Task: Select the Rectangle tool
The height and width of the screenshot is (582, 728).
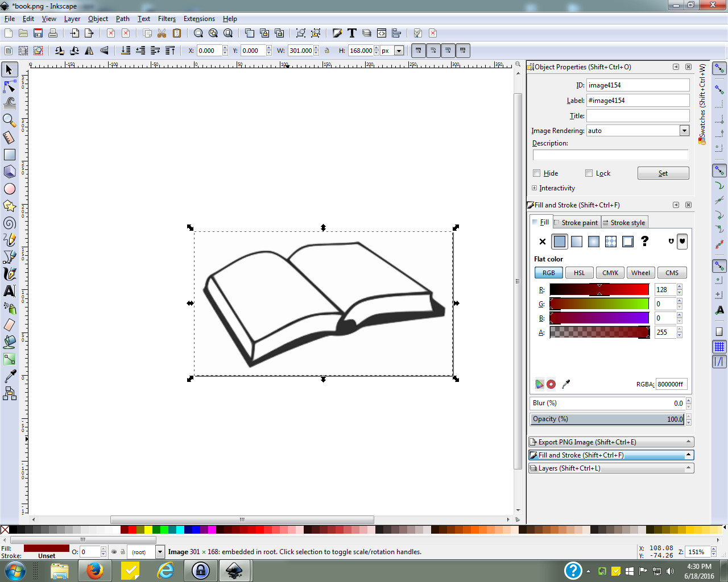Action: coord(9,154)
